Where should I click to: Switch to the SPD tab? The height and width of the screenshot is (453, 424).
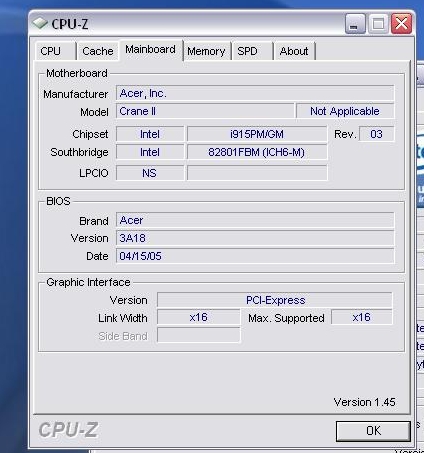252,51
